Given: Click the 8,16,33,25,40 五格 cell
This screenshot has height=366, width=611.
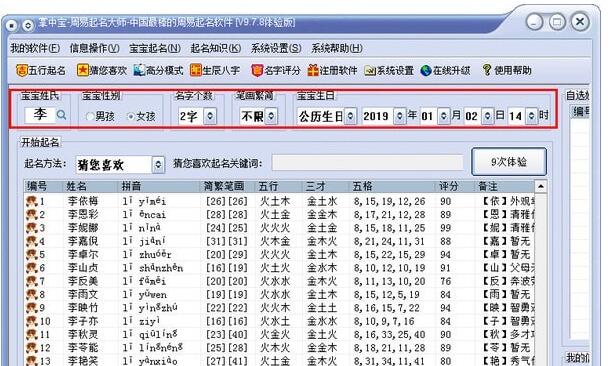Looking at the screenshot, I should [x=389, y=334].
